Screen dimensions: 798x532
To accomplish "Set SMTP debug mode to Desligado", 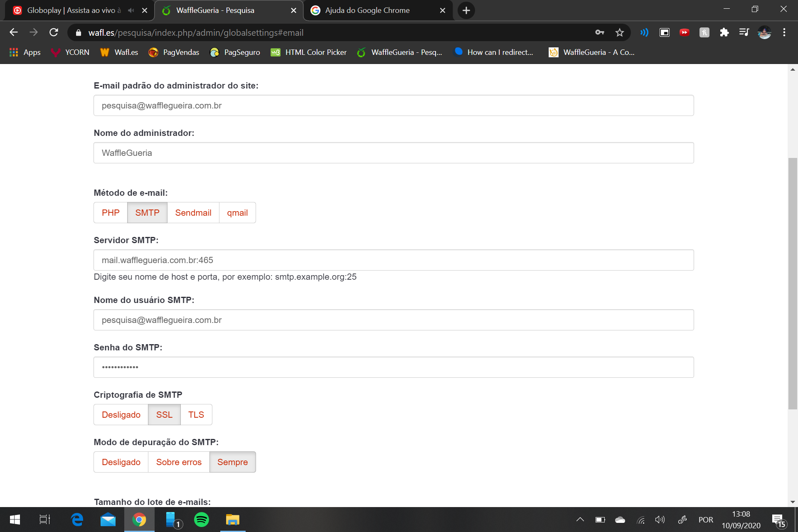I will coord(121,462).
